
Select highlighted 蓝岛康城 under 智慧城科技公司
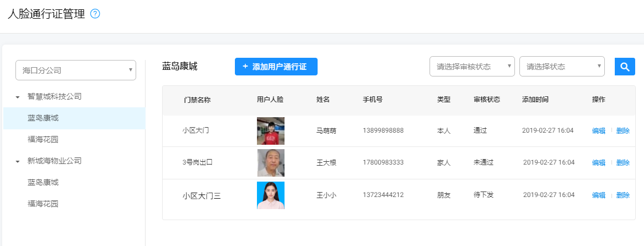click(43, 118)
